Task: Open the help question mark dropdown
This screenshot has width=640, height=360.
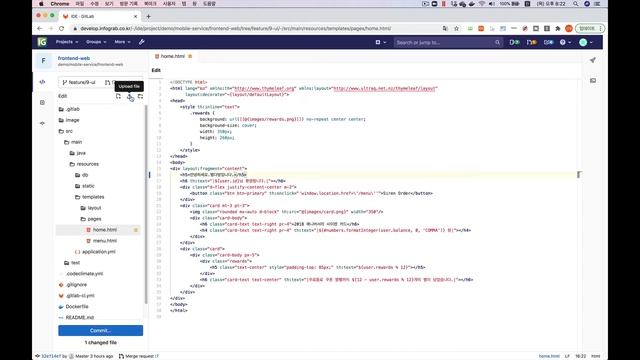Action: point(565,42)
